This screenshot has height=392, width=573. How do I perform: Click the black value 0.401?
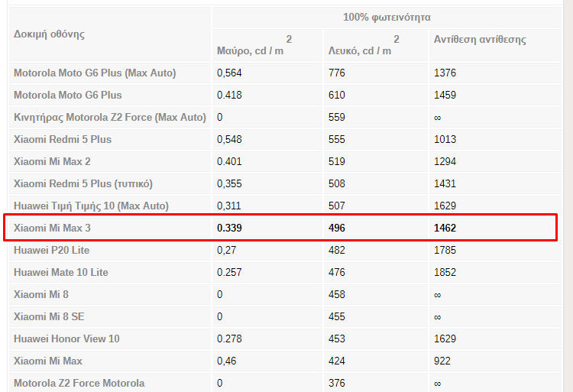coord(229,161)
